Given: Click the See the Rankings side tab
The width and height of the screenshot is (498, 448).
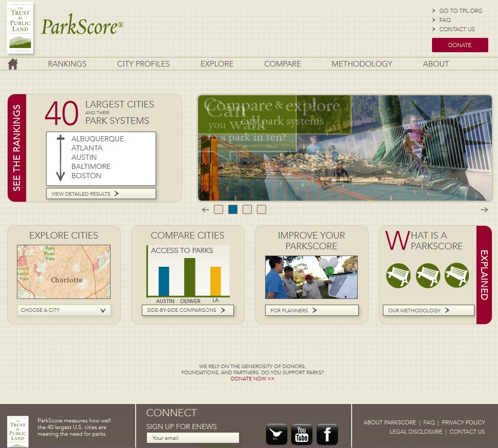Looking at the screenshot, I should (17, 148).
